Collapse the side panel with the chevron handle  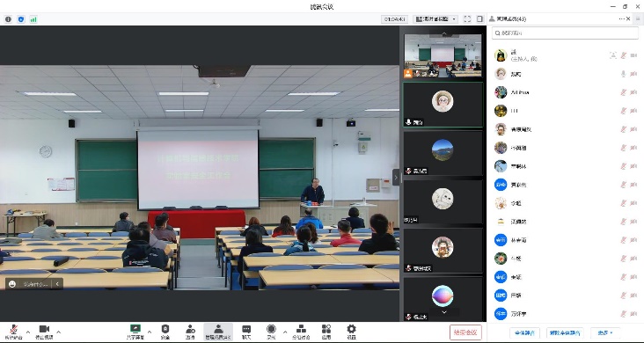pos(396,178)
